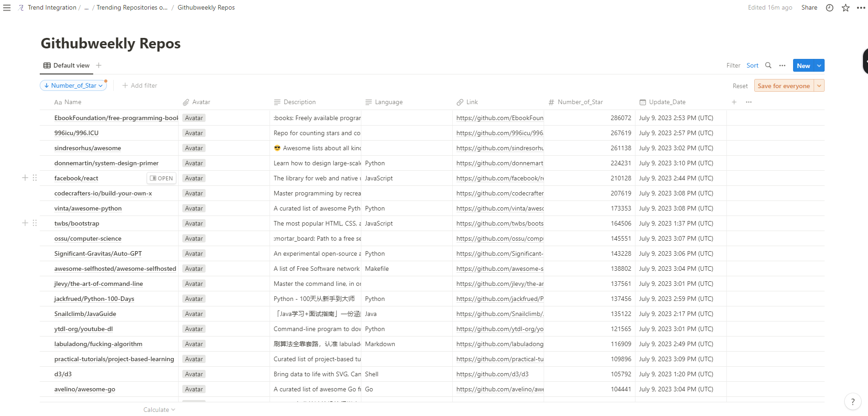Viewport: 868px width, 416px height.
Task: Click Avatar tag in d3/d3 row
Action: pyautogui.click(x=194, y=374)
